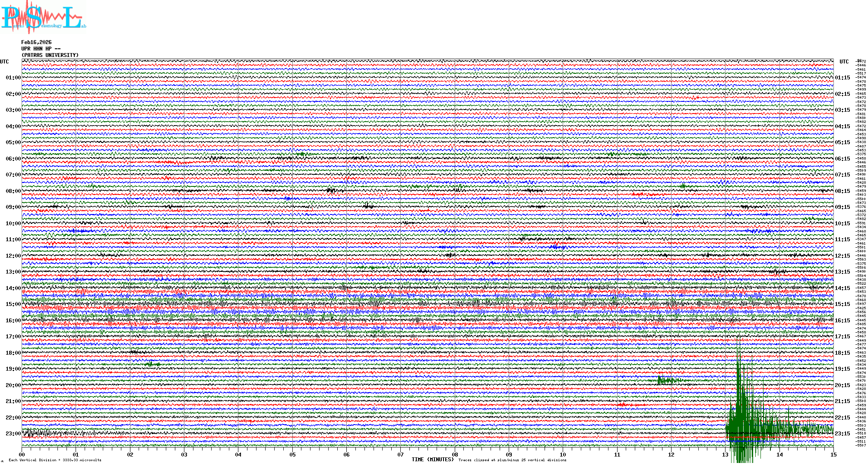
Task: Select the 06:15 label on right axis
Action: (842, 159)
